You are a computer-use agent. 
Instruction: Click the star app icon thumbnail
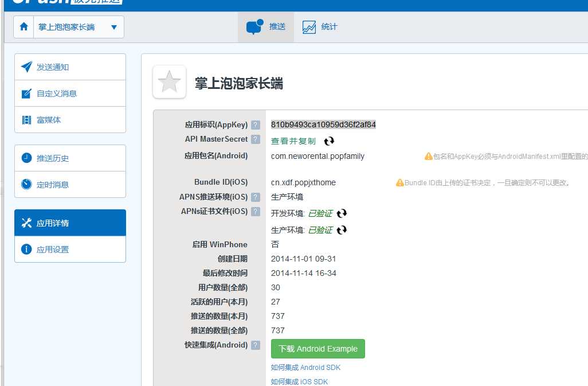[170, 82]
